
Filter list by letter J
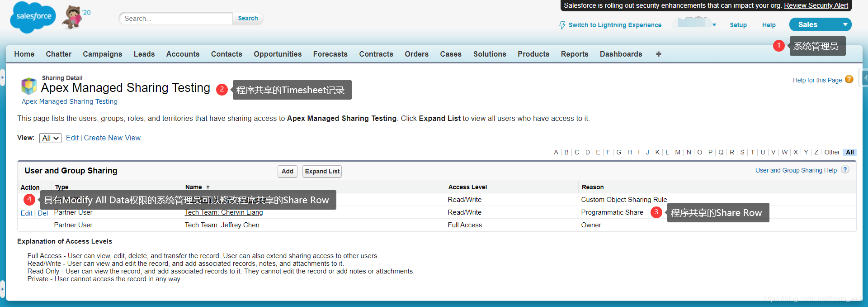647,152
